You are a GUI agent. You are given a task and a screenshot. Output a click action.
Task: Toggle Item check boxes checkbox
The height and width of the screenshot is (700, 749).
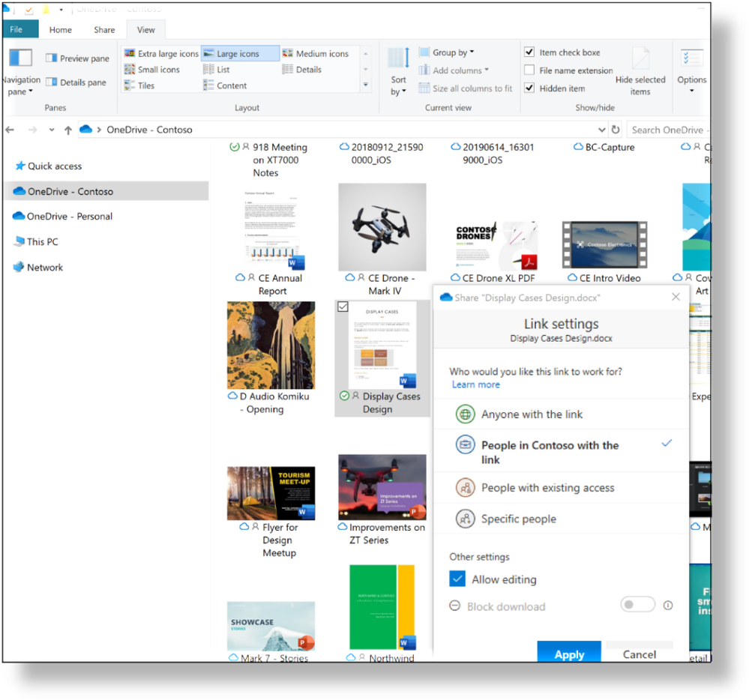(529, 52)
